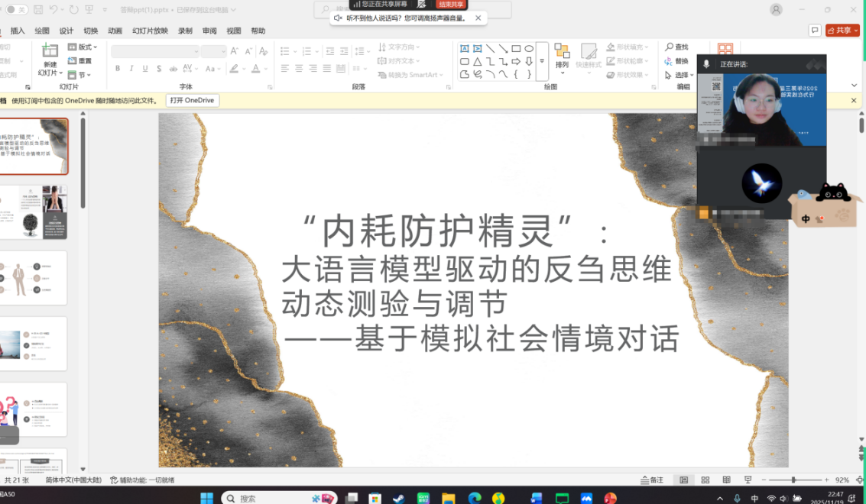Click the 打开 OneDrive button
The height and width of the screenshot is (504, 866).
click(193, 101)
